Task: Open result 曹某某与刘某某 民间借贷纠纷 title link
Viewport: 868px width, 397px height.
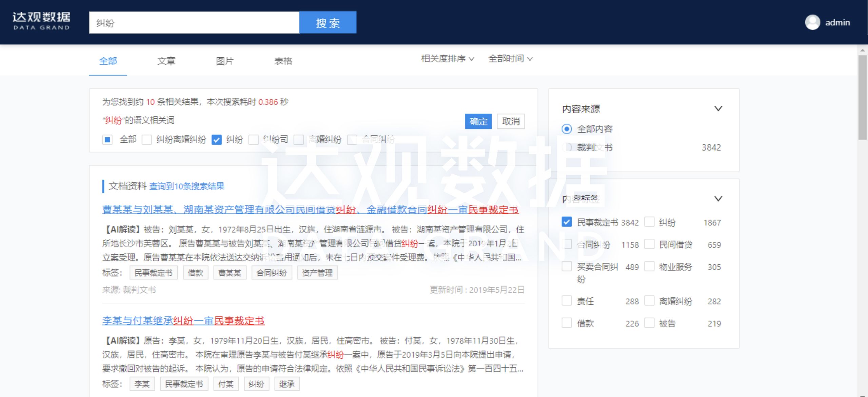Action: 310,210
